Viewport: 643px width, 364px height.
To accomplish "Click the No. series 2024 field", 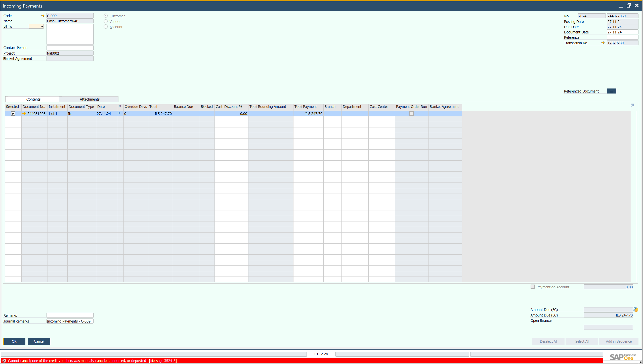I will point(591,16).
